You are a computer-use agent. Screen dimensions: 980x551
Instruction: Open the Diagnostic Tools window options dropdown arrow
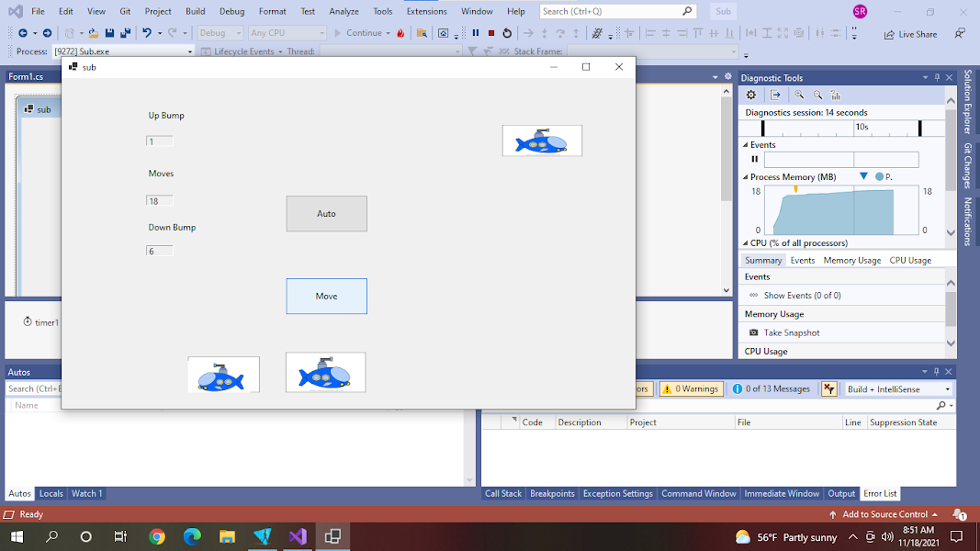(x=925, y=77)
